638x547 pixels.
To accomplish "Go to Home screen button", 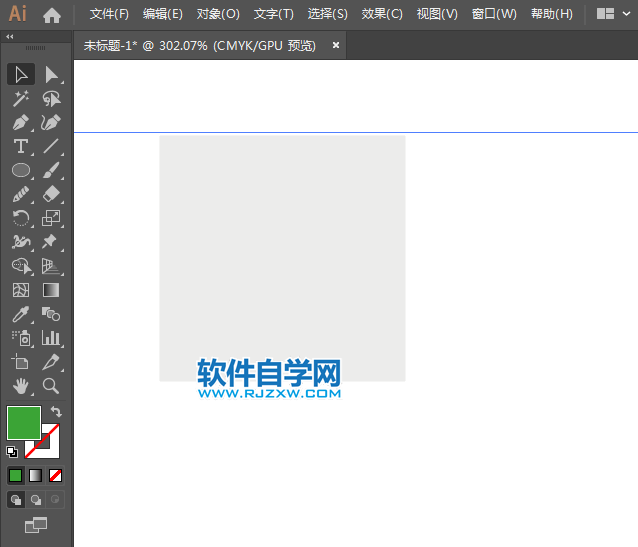I will (x=52, y=14).
